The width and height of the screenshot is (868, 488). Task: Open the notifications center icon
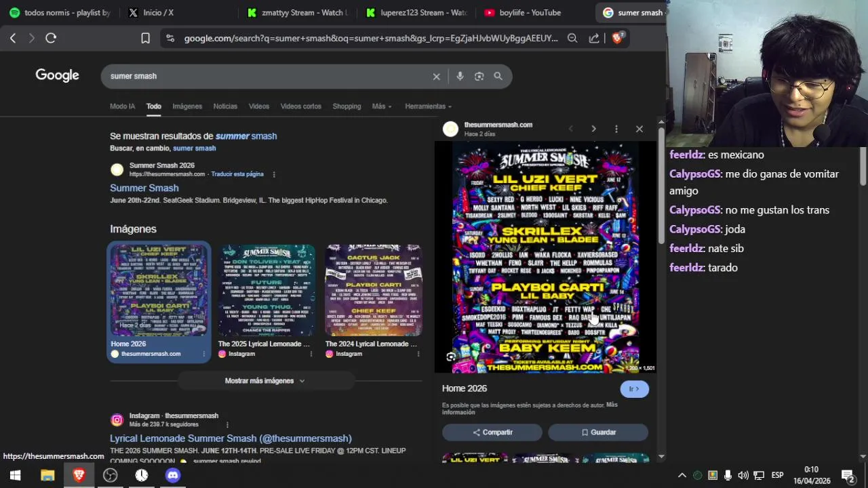tap(848, 475)
